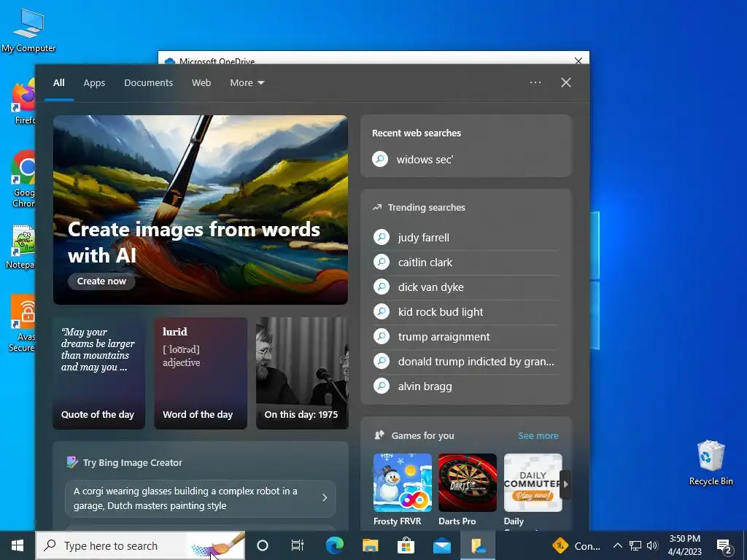Open Darts Pro game thumbnail
This screenshot has height=560, width=747.
(x=468, y=483)
